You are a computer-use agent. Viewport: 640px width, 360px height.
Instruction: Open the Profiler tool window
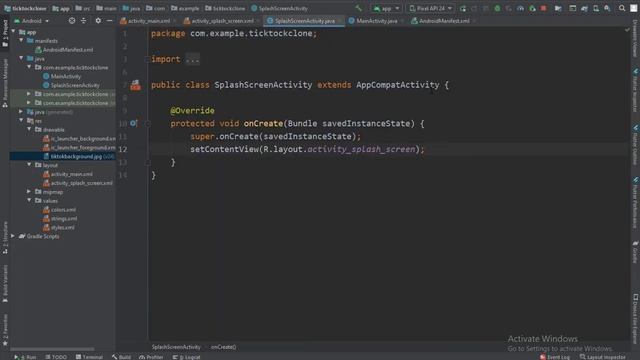point(151,357)
